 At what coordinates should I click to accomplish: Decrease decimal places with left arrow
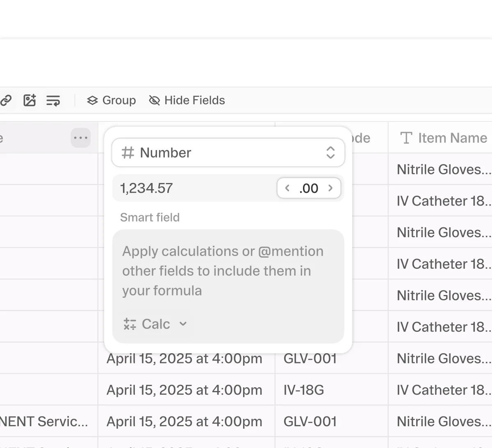(287, 188)
